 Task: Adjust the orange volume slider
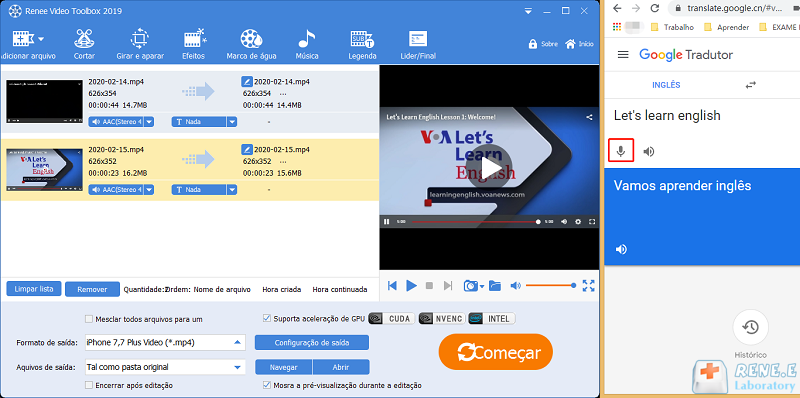[x=551, y=285]
